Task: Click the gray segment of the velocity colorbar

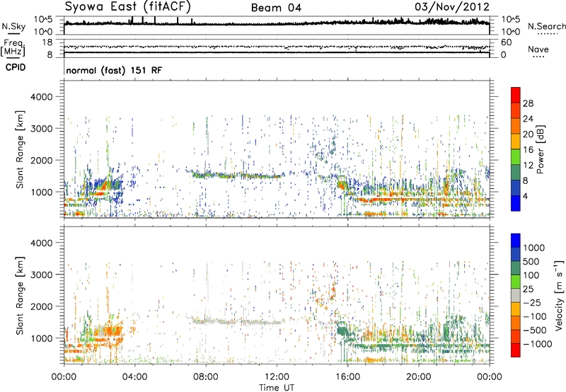Action: point(516,295)
